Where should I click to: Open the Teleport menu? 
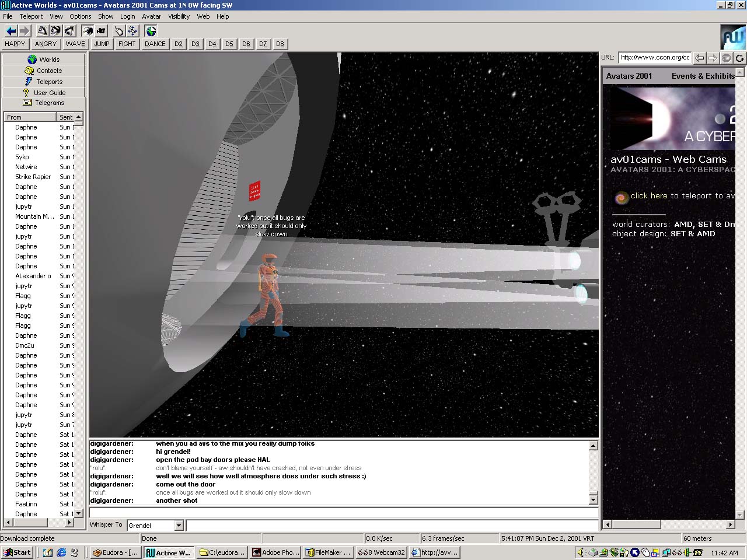coord(31,16)
